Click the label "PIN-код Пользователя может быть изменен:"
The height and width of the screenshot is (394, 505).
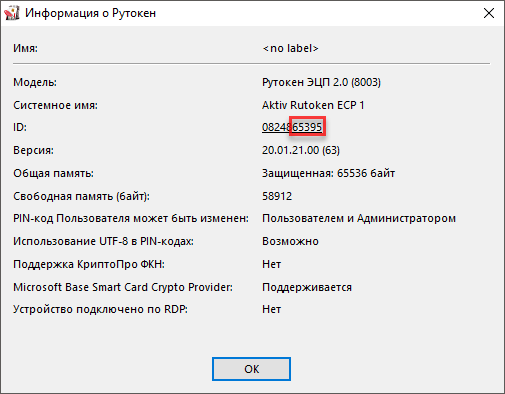[x=131, y=218]
